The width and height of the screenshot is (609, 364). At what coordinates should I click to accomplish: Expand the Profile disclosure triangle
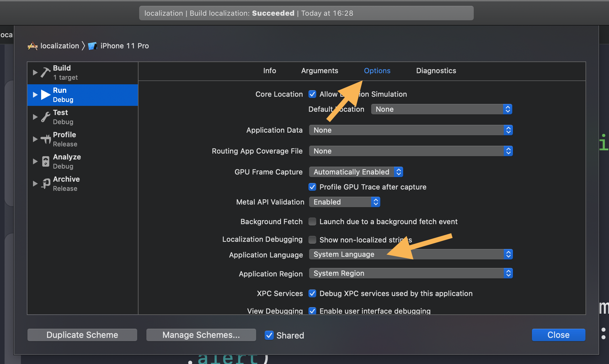(35, 139)
